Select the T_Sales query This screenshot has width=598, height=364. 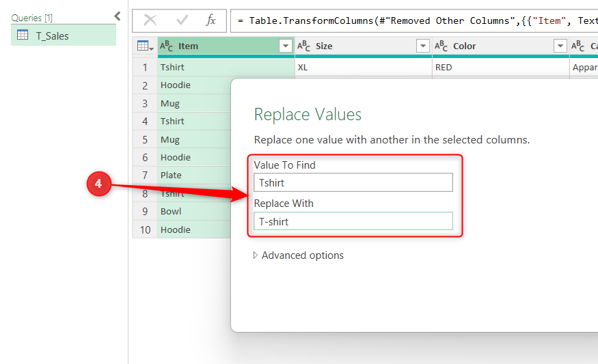coord(64,36)
